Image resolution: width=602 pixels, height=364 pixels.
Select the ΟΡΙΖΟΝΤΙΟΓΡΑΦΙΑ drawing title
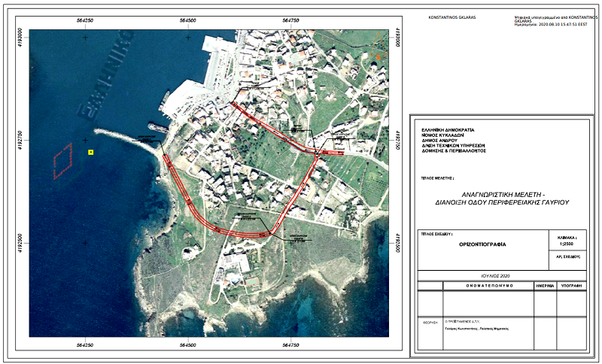pos(482,245)
